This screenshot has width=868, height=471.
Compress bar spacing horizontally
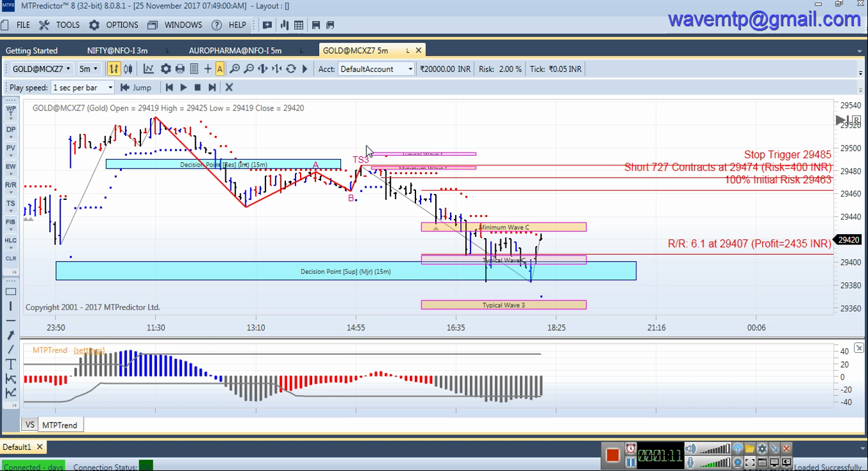277,69
